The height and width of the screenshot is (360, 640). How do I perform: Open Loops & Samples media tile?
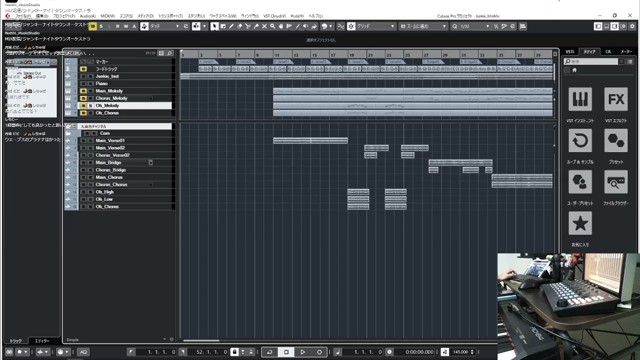580,141
